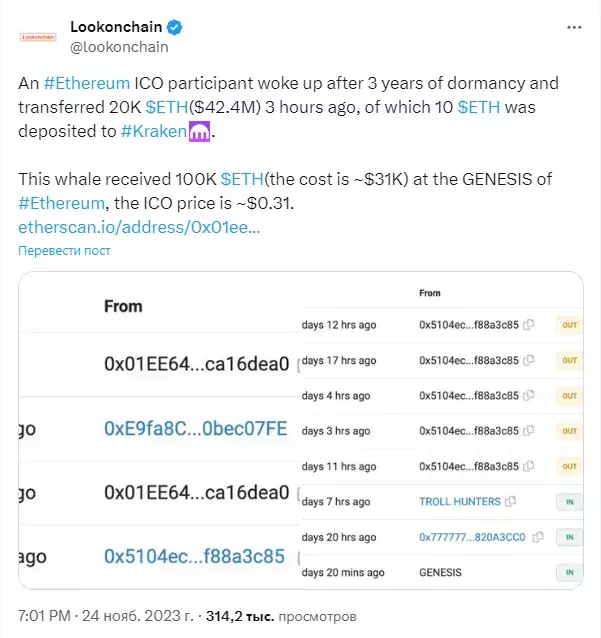Screen dimensions: 601x638
Task: Click Перевести пост translate link
Action: point(64,251)
